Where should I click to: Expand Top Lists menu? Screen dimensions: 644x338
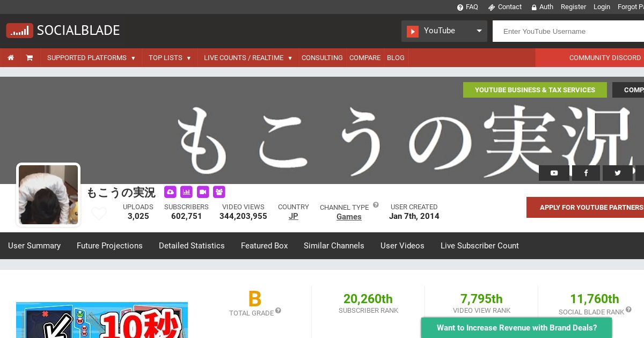(170, 58)
